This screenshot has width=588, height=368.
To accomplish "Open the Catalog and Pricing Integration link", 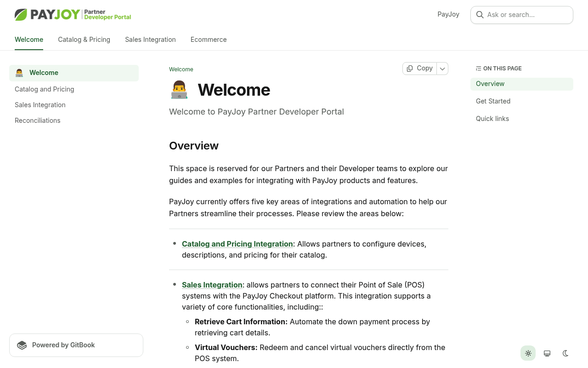I will pyautogui.click(x=237, y=244).
